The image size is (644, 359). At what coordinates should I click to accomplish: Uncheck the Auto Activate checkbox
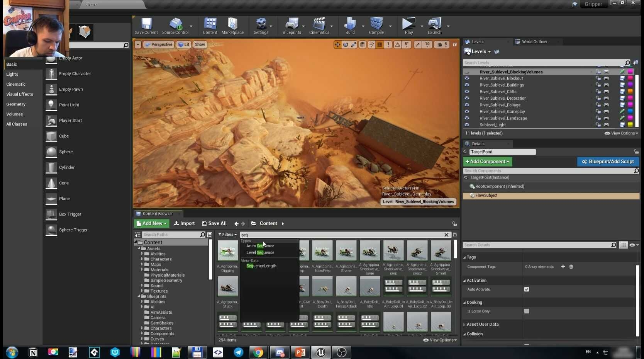(x=527, y=289)
